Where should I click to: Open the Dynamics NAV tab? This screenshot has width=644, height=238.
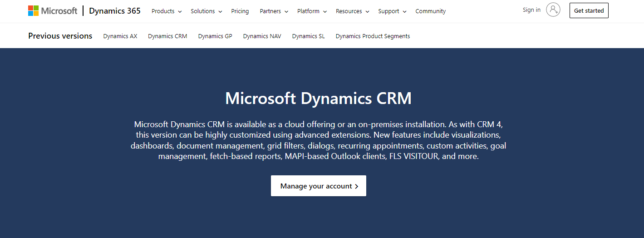pos(262,36)
